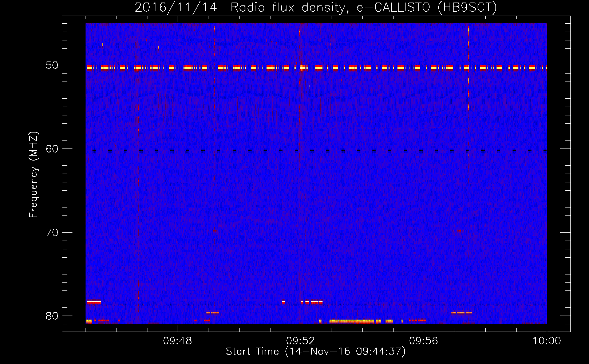Click the plot title 'Radio flux density, e-CALLISTO (HB9SCT)'
Viewport: 589px width, 364px height.
tap(363, 7)
